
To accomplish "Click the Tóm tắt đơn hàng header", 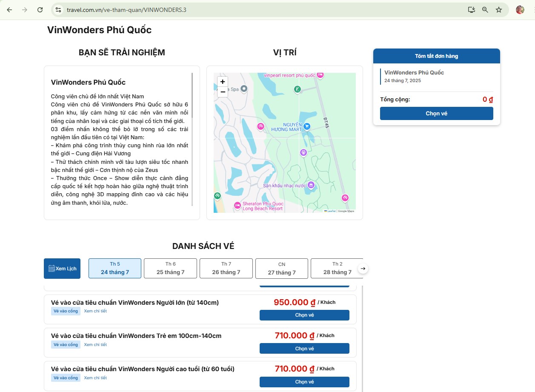I will [x=437, y=56].
